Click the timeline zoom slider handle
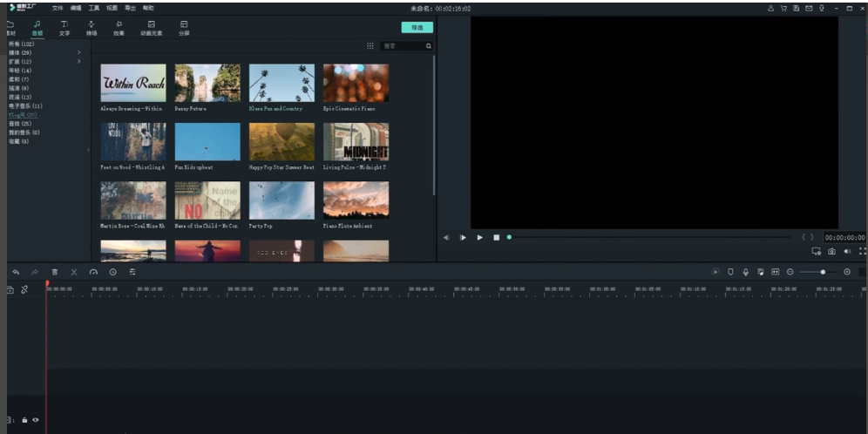Screen dimensions: 868x434 coord(823,272)
